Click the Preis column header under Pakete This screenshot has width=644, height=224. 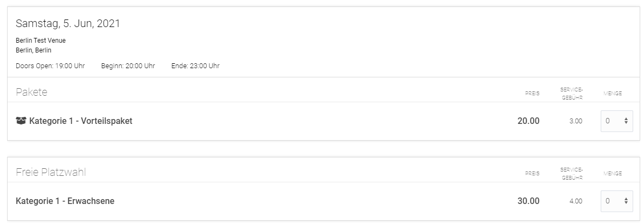coord(532,94)
